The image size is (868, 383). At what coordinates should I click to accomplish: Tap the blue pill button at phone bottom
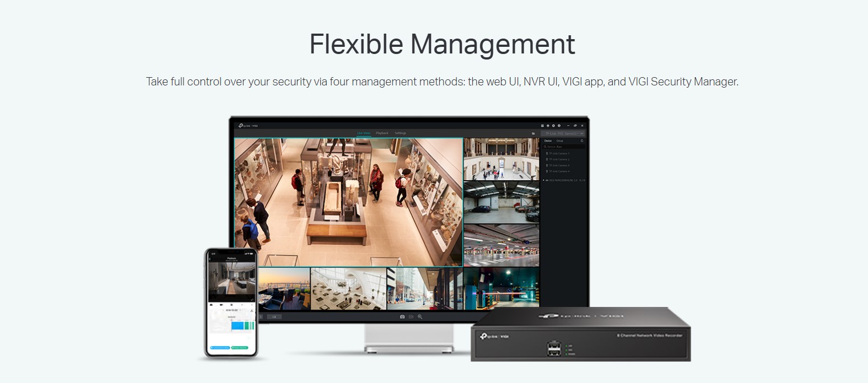coord(219,348)
